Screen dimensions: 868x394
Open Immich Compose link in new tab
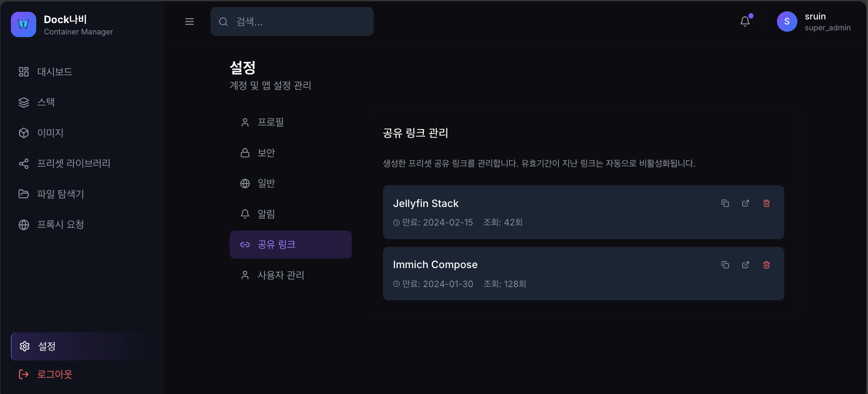pyautogui.click(x=745, y=265)
